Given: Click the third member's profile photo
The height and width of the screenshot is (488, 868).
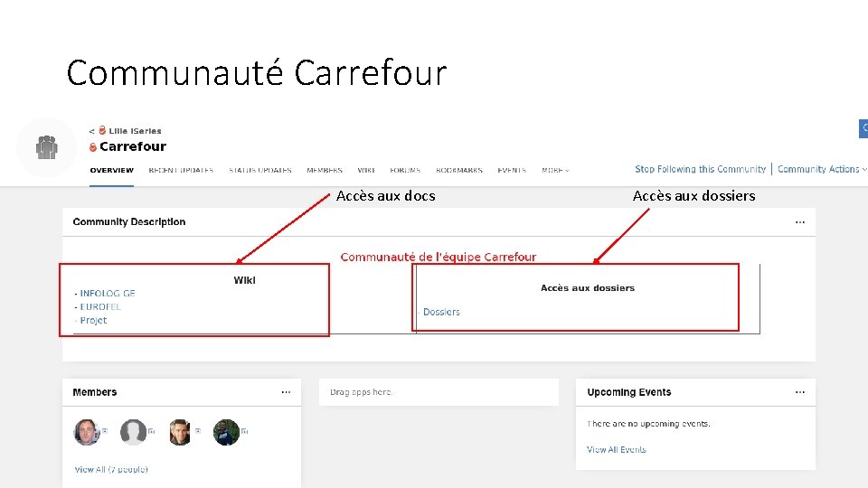Looking at the screenshot, I should (180, 432).
